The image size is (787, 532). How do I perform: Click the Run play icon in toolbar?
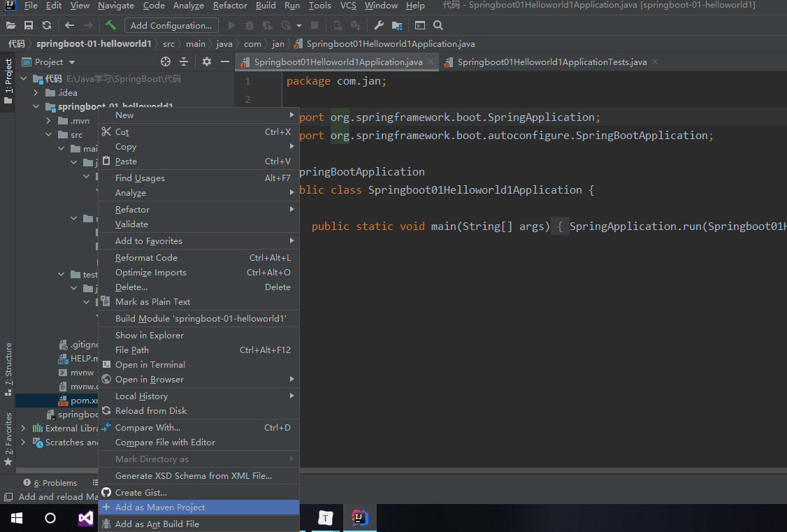[x=231, y=26]
